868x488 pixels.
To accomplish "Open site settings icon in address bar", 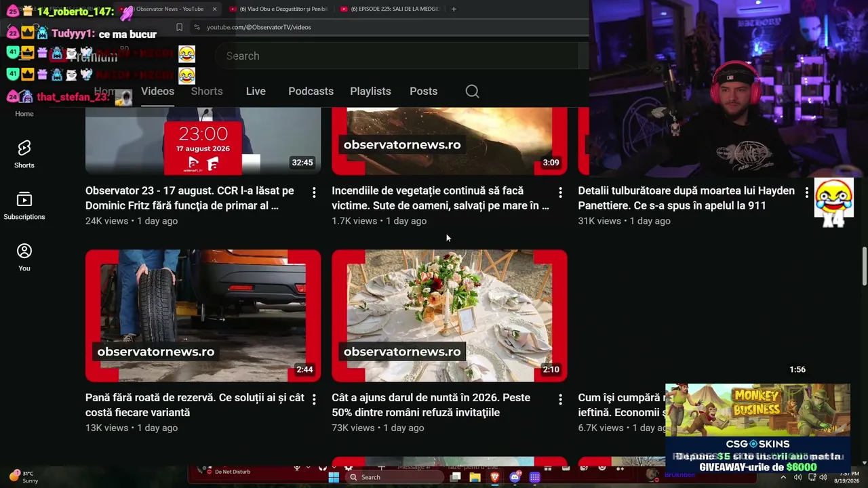I will pos(197,27).
